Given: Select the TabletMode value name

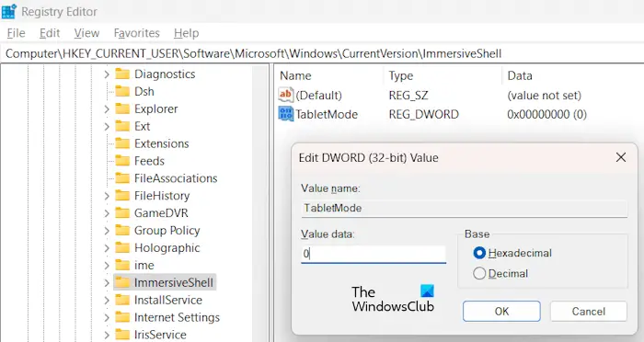Looking at the screenshot, I should tap(327, 114).
